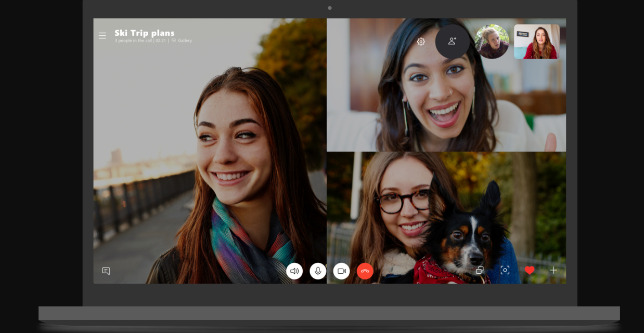This screenshot has height=333, width=644.
Task: Open the chat panel icon
Action: (x=106, y=271)
